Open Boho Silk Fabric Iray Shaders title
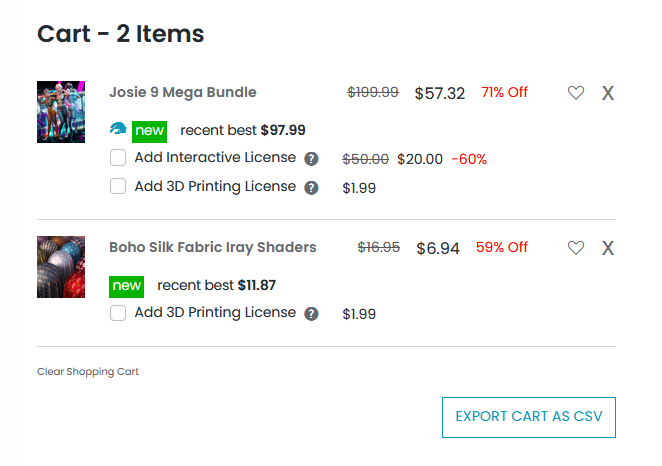The width and height of the screenshot is (662, 466). 212,247
